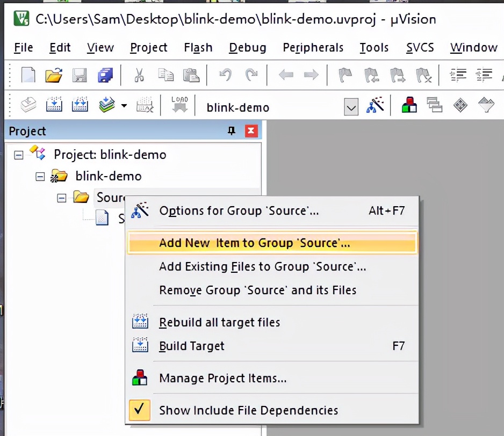The width and height of the screenshot is (504, 436).
Task: Choose Build Target in context menu
Action: pyautogui.click(x=272, y=346)
